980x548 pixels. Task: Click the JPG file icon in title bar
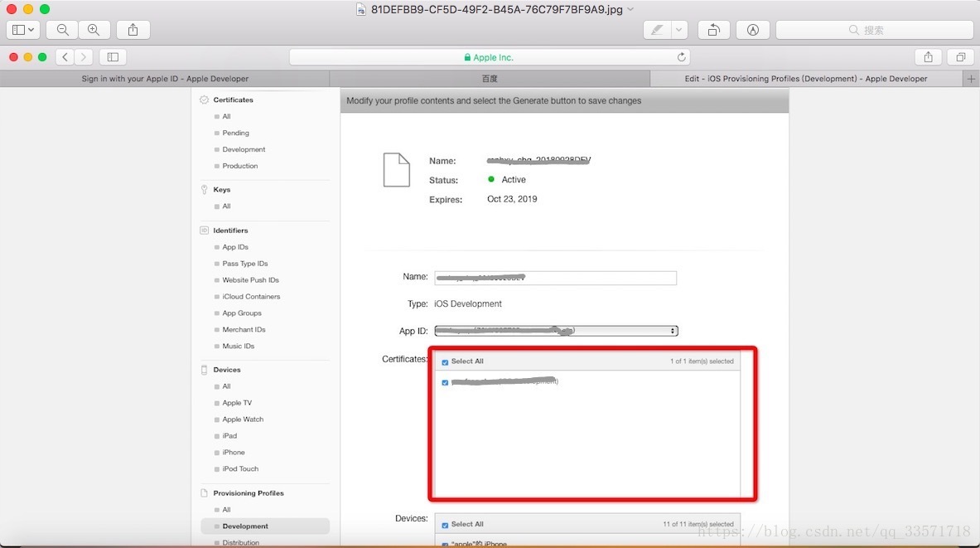coord(360,9)
